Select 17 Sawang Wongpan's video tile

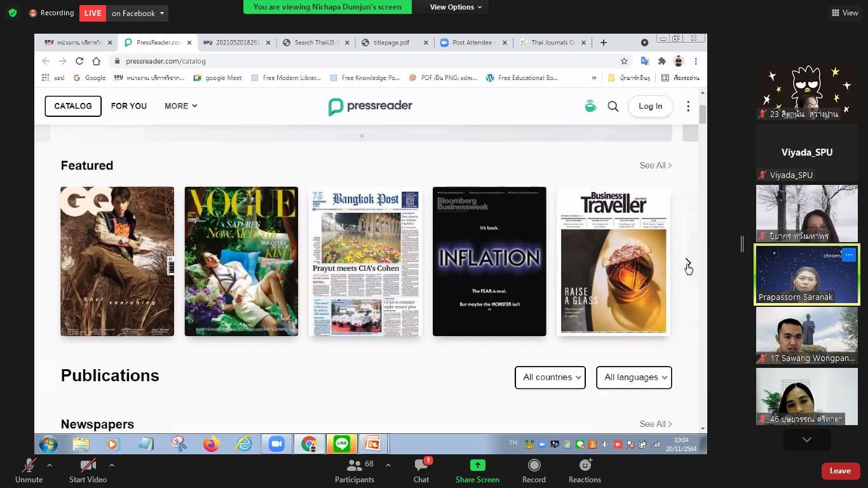[x=806, y=336]
